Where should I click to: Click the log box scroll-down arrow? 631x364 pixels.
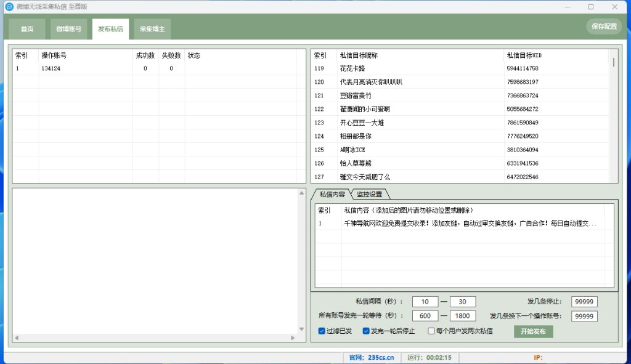301,330
